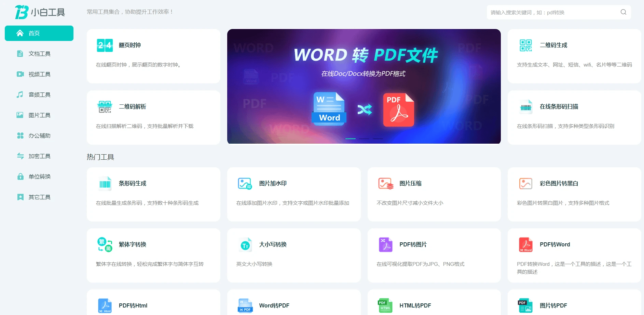The height and width of the screenshot is (315, 644).
Task: Click the 在线条形码扫描 barcode scanner icon
Action: (x=526, y=107)
